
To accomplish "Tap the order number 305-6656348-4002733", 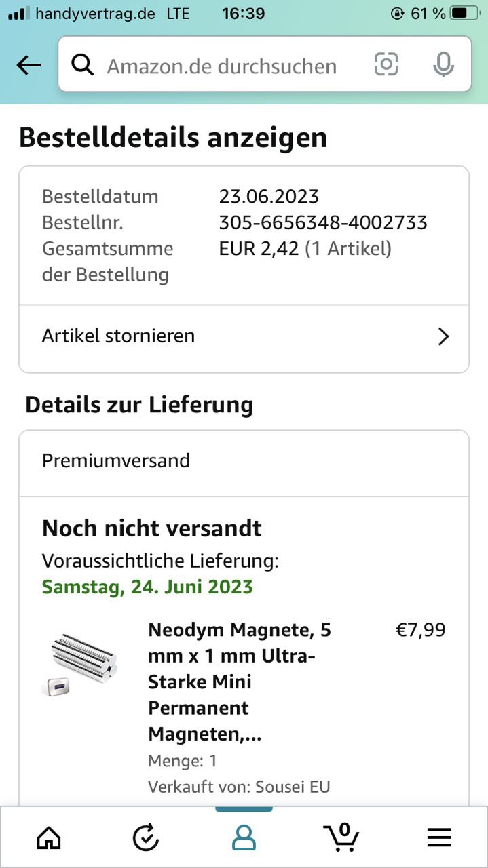I will (323, 222).
